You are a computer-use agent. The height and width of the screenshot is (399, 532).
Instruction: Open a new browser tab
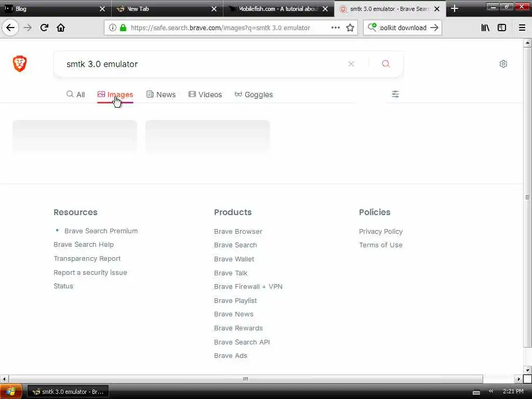(455, 9)
